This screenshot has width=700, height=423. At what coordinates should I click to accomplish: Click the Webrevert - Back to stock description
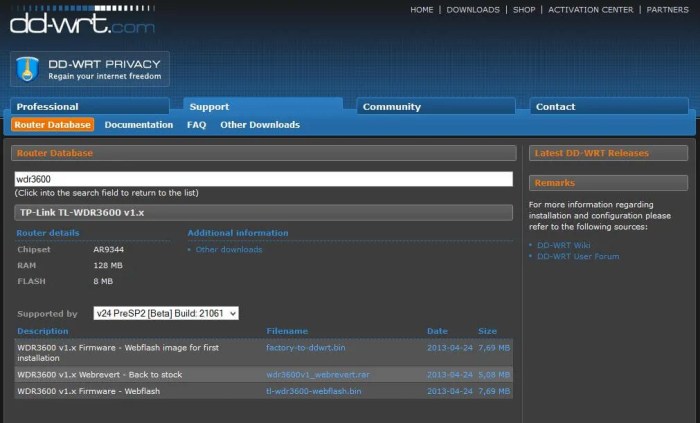point(100,375)
